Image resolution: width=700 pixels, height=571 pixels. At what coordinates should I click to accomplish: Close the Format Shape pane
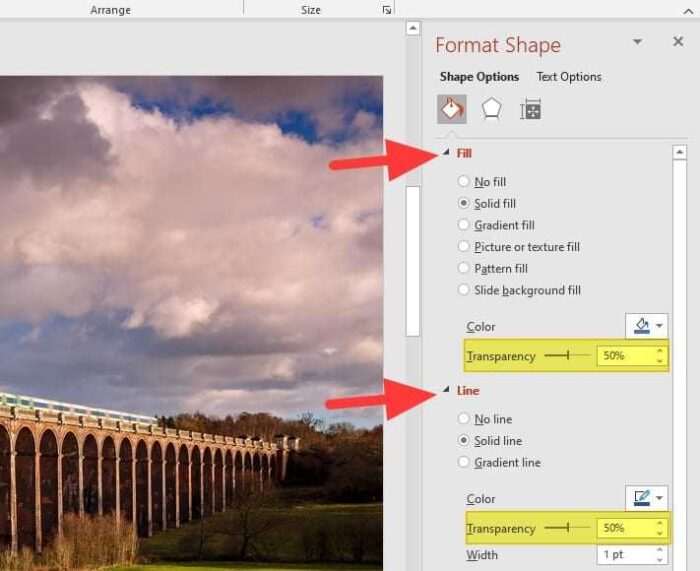pyautogui.click(x=678, y=42)
